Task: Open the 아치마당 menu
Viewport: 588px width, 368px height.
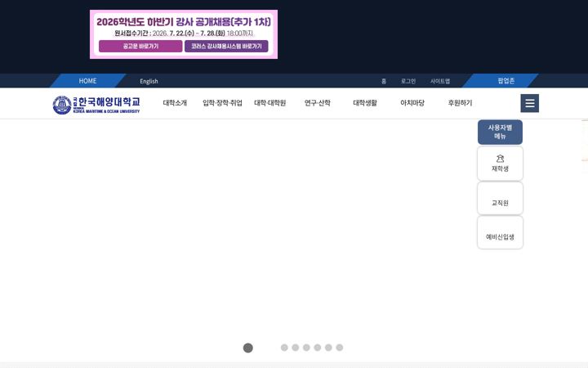Action: [x=412, y=103]
